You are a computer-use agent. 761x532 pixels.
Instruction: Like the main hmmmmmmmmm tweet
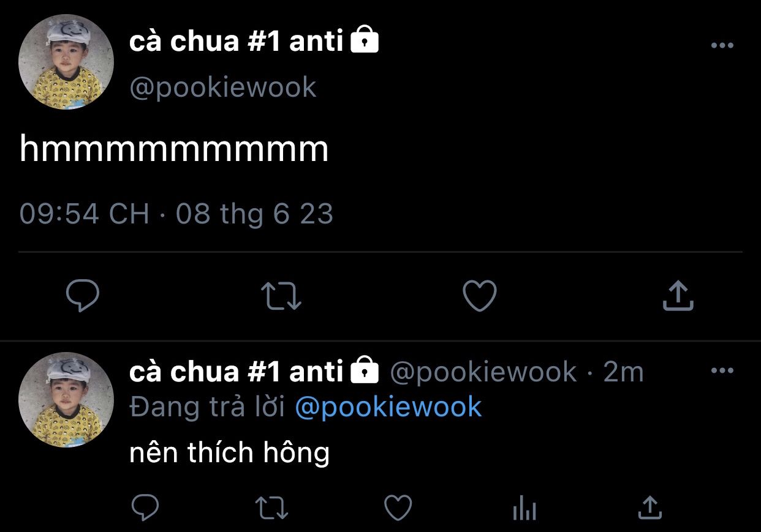coord(479,296)
